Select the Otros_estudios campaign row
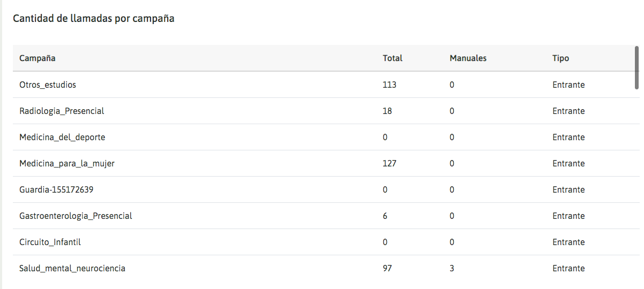Image resolution: width=644 pixels, height=289 pixels. click(48, 85)
